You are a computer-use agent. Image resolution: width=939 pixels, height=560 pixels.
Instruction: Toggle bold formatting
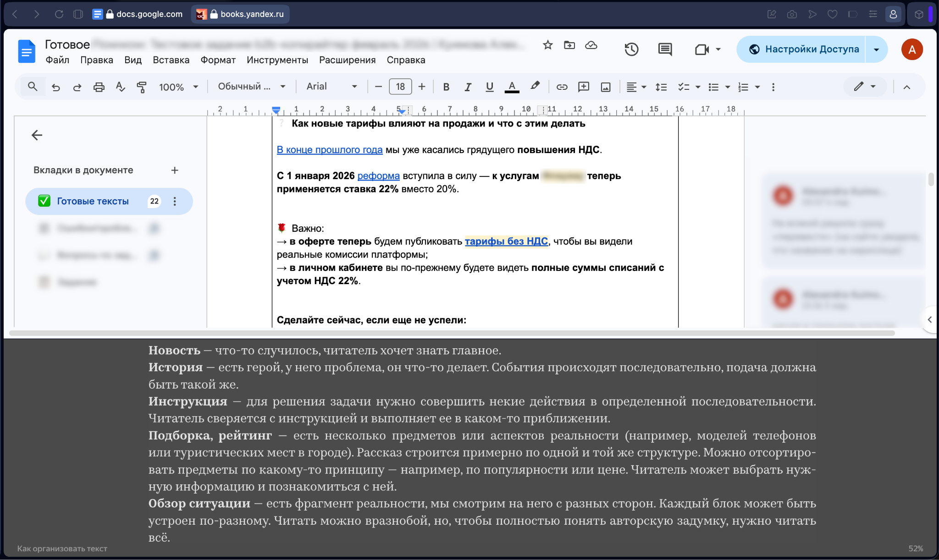[446, 87]
